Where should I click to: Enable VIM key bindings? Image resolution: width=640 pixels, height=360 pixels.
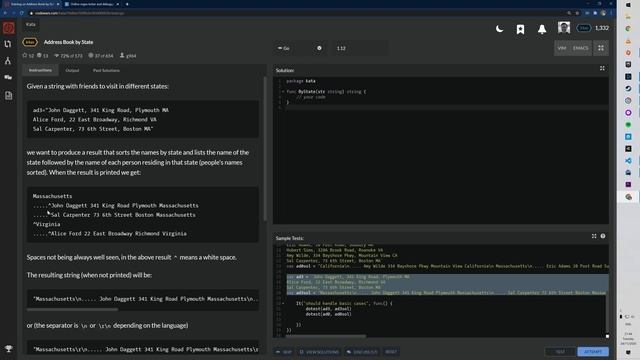[562, 48]
